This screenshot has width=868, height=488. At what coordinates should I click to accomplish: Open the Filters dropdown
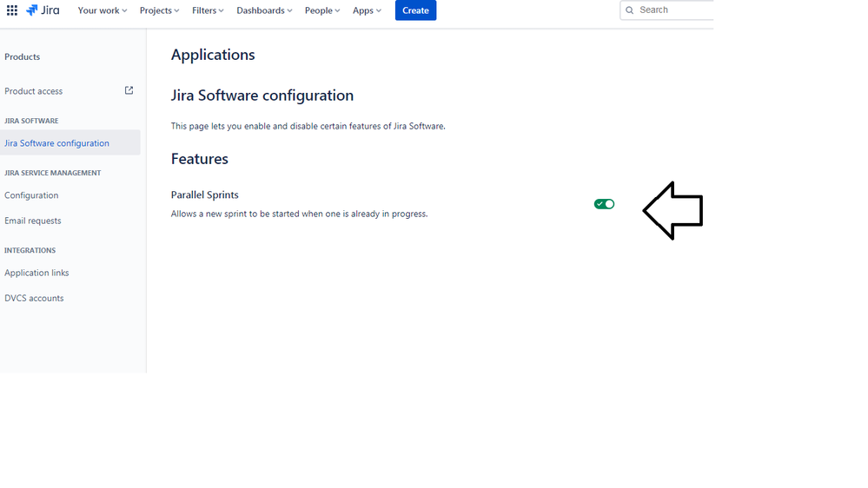[208, 10]
